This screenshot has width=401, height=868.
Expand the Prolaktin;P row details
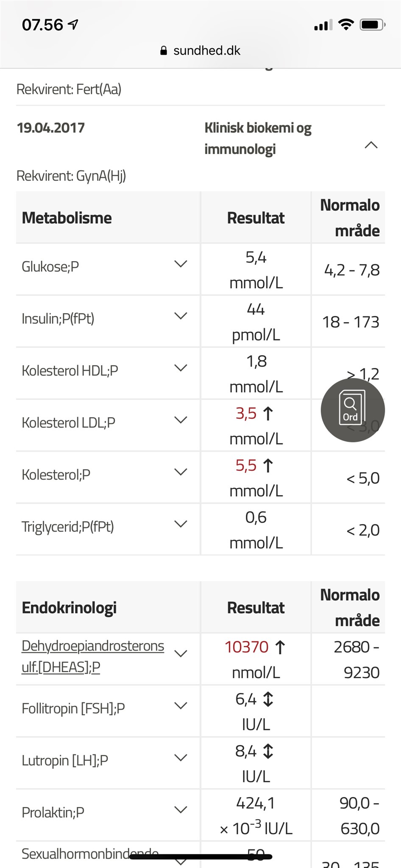tap(181, 810)
